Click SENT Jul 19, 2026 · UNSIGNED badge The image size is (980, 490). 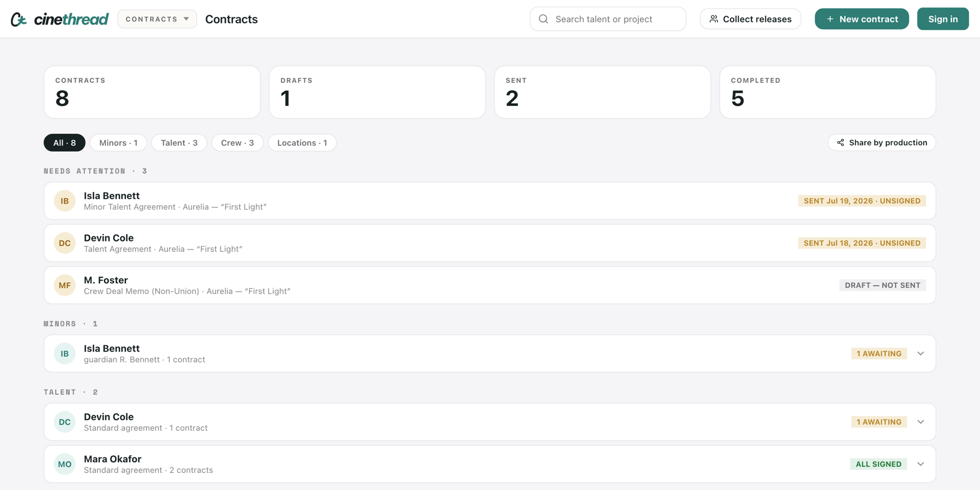click(862, 201)
